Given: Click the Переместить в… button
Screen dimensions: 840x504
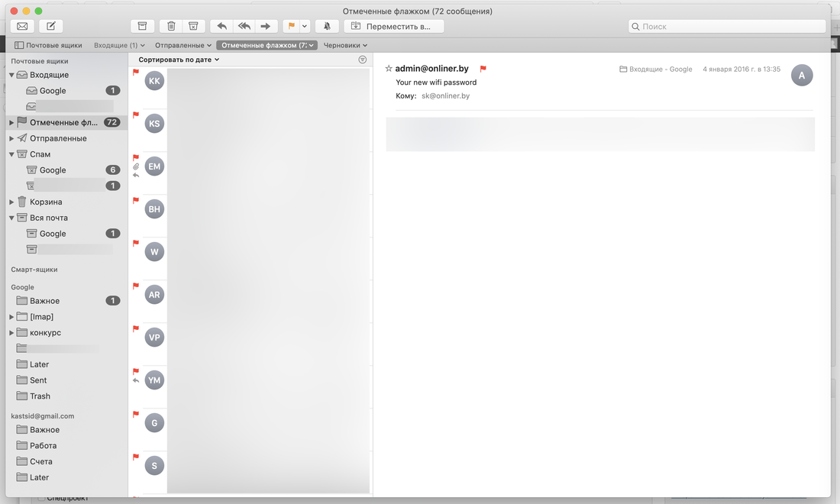Looking at the screenshot, I should [x=394, y=26].
